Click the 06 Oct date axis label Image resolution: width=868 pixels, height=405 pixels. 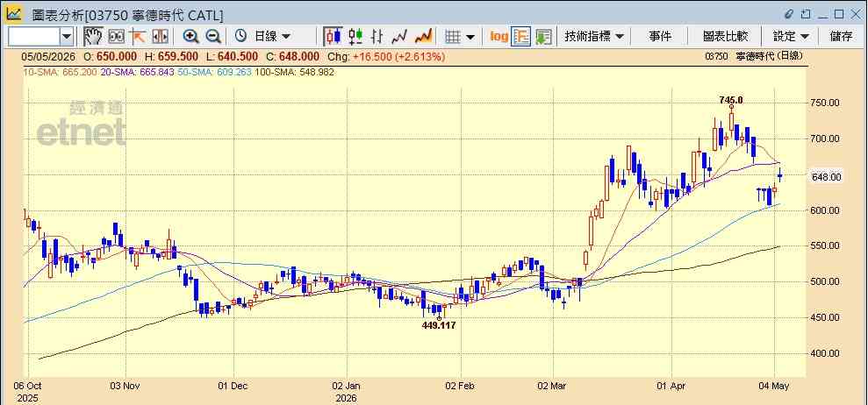28,386
